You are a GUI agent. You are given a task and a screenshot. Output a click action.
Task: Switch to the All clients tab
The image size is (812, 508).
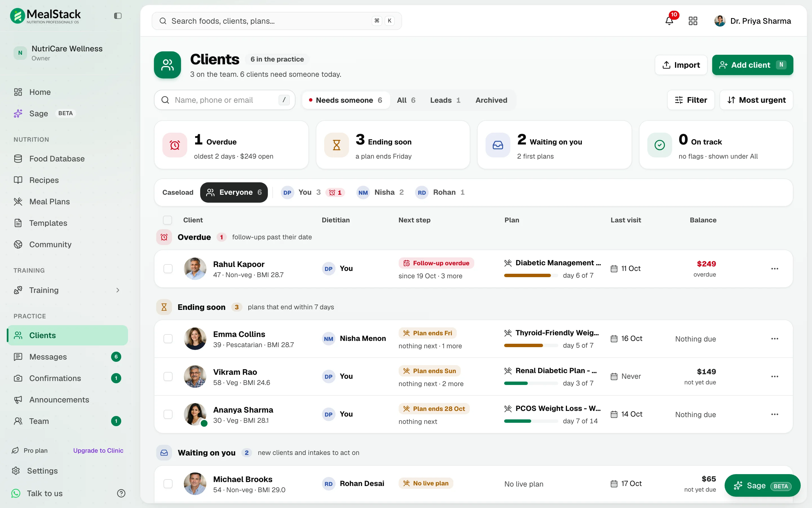click(406, 100)
